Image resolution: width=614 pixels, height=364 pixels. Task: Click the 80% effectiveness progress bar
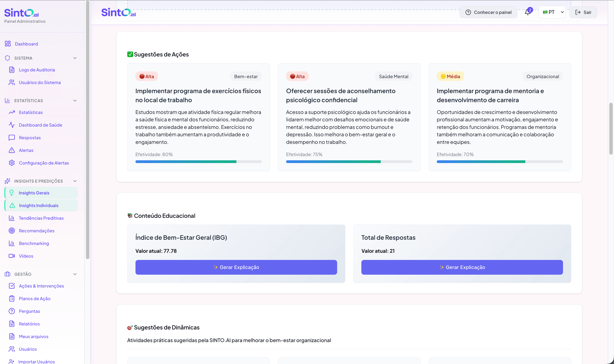[198, 162]
